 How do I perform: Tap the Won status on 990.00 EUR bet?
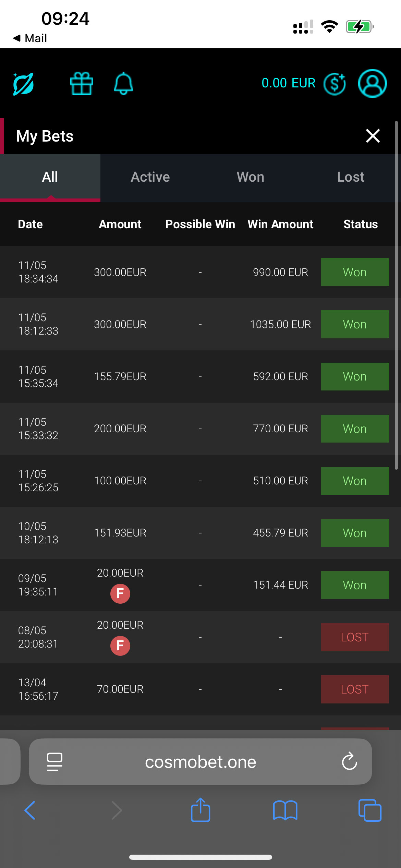[355, 272]
